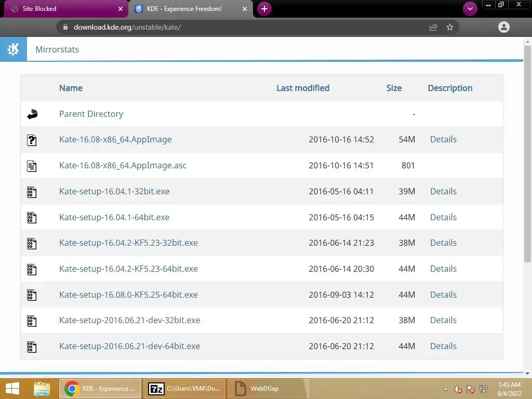The width and height of the screenshot is (532, 399).
Task: Open the 7-Zip taskbar window button
Action: 184,389
